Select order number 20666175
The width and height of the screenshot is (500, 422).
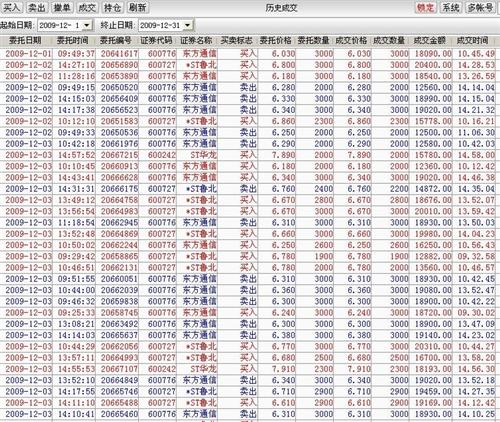(119, 189)
